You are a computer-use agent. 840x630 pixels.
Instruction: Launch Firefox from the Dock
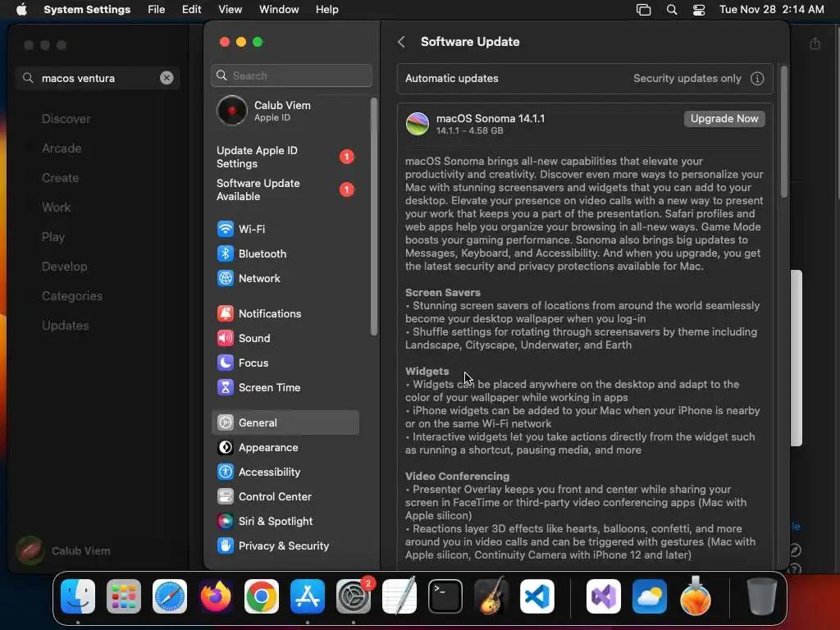coord(216,596)
